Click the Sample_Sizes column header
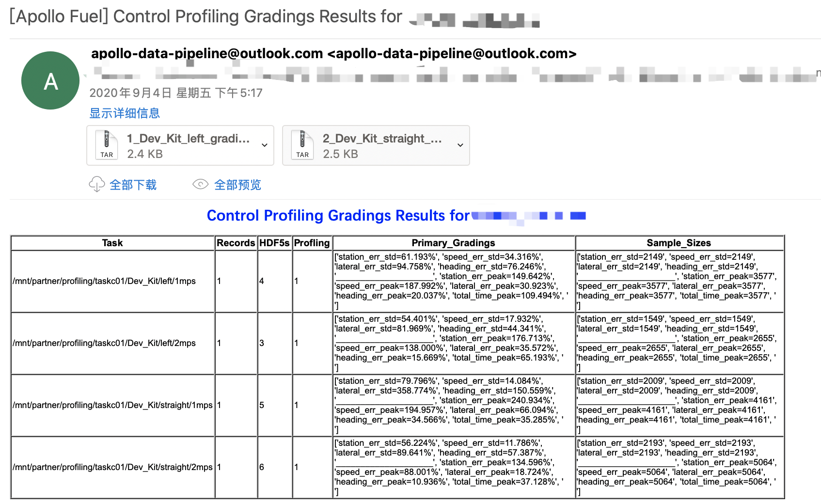The image size is (821, 504). pos(679,243)
